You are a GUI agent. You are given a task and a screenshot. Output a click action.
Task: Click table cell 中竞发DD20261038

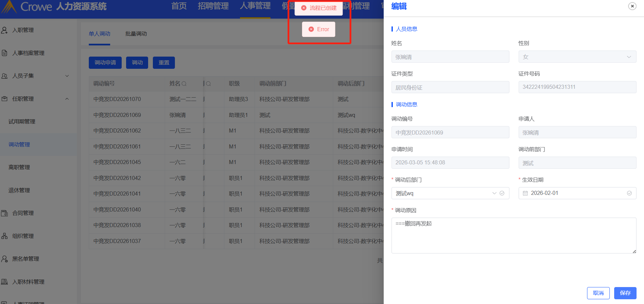[x=117, y=225]
